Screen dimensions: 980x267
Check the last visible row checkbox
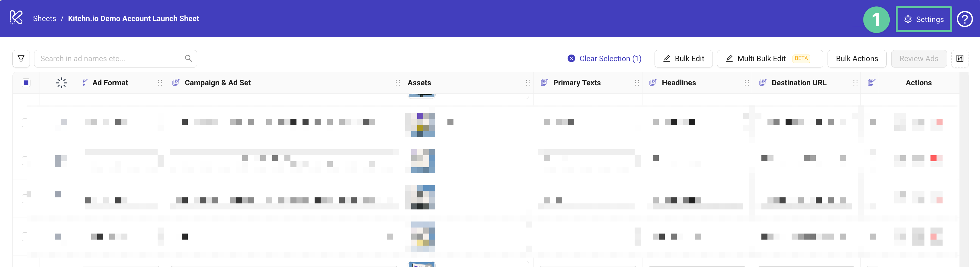[x=25, y=237]
